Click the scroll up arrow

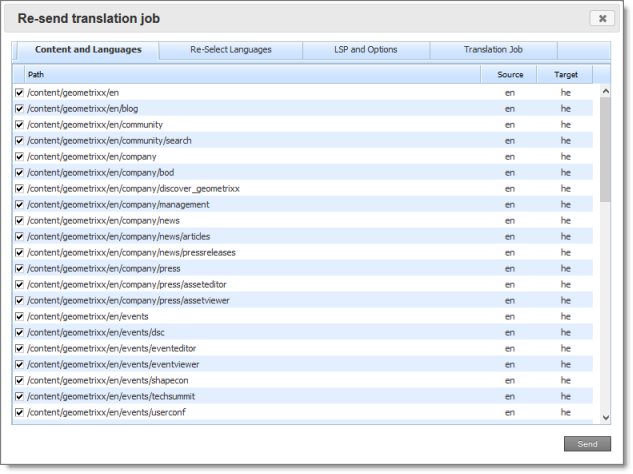click(x=605, y=91)
